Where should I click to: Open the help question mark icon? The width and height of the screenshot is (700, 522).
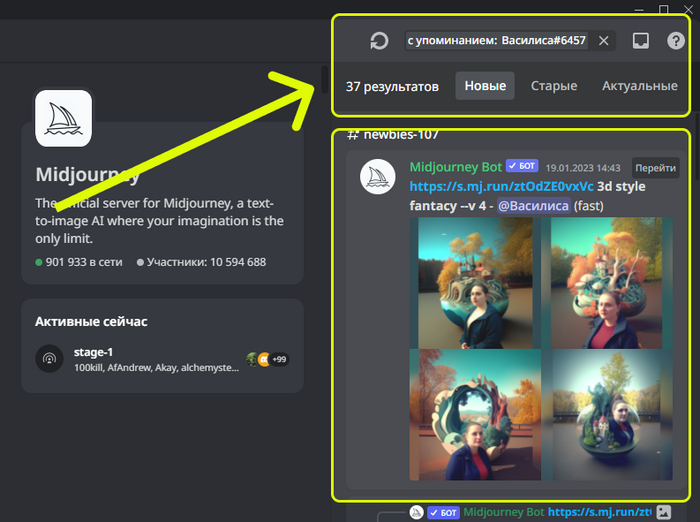click(676, 41)
